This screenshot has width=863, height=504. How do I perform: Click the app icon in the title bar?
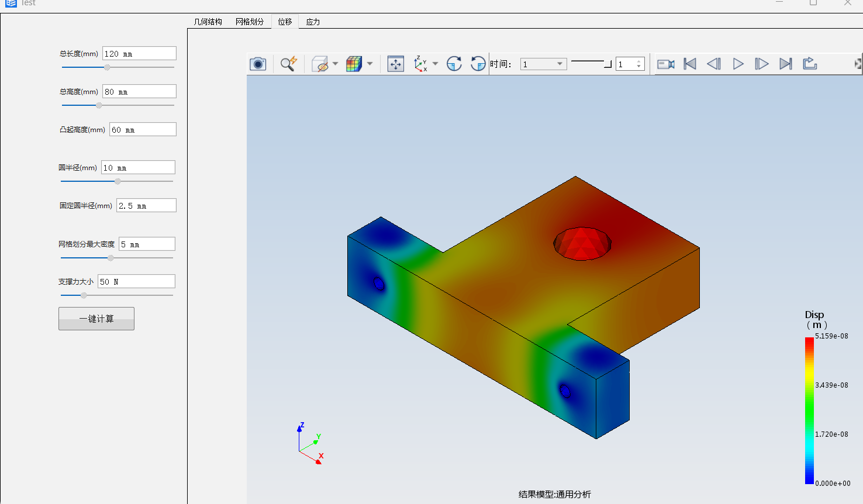click(x=11, y=3)
